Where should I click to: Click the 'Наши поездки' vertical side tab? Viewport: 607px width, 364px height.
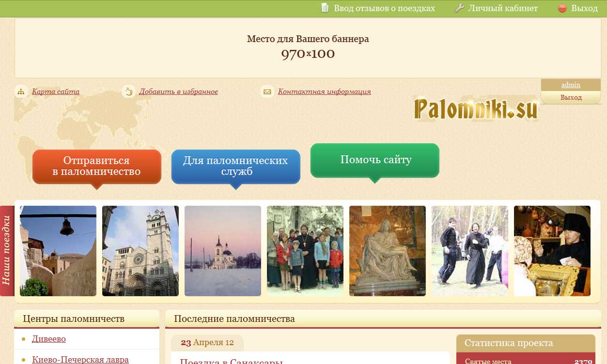pyautogui.click(x=7, y=251)
